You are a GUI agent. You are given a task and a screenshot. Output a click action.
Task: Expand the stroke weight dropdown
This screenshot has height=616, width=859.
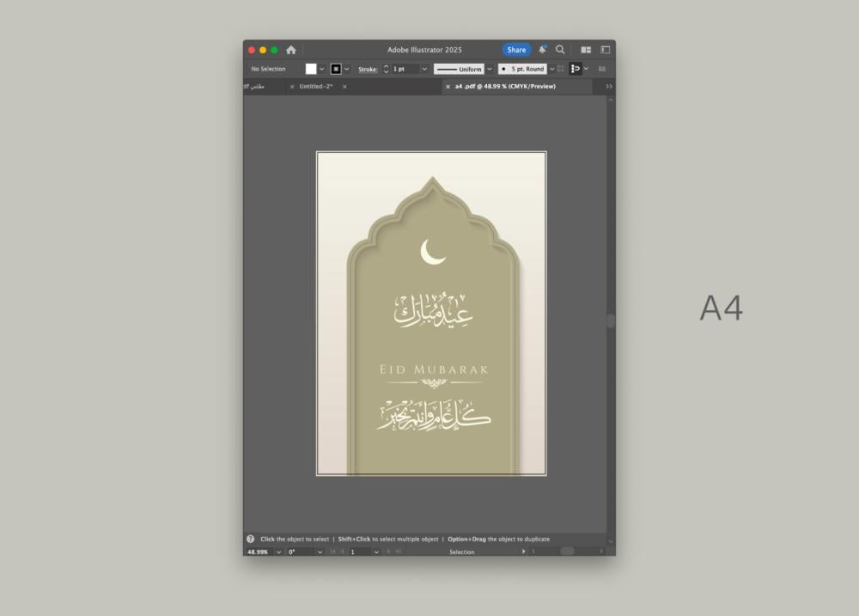coord(424,69)
